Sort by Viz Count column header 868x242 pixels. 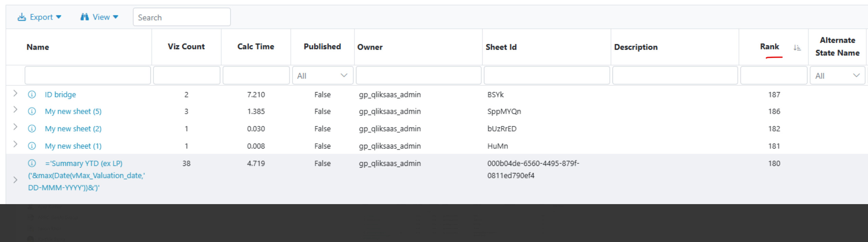click(186, 47)
